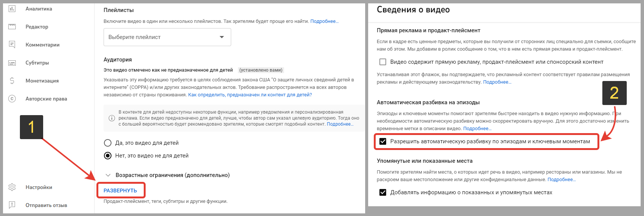Open the Монетизация menu item
Image resolution: width=644 pixels, height=216 pixels.
[x=42, y=81]
